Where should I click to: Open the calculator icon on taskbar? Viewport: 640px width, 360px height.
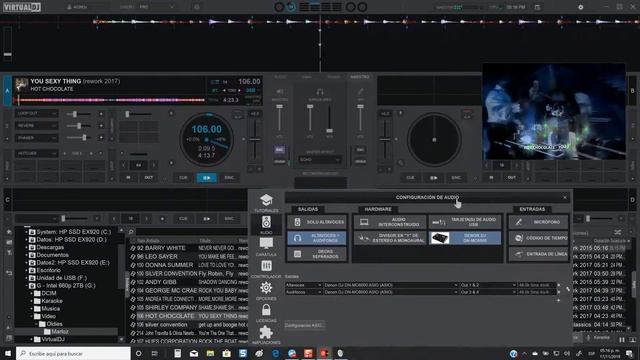[178, 353]
